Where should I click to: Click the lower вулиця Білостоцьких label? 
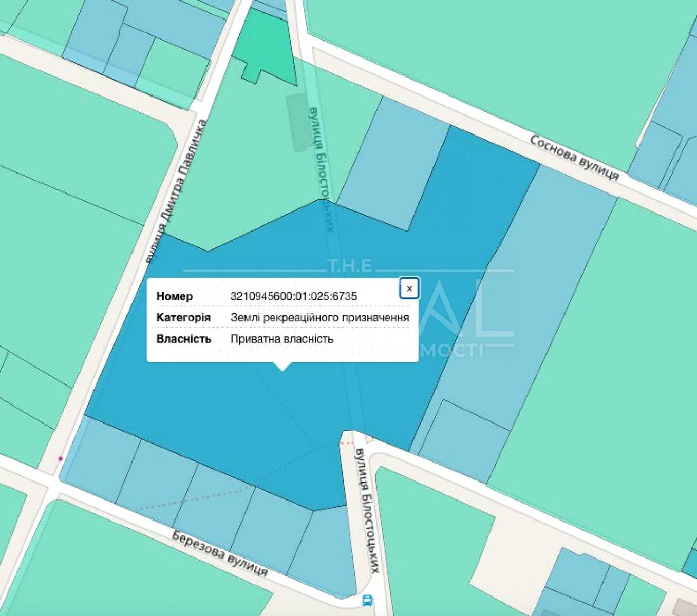tap(367, 511)
